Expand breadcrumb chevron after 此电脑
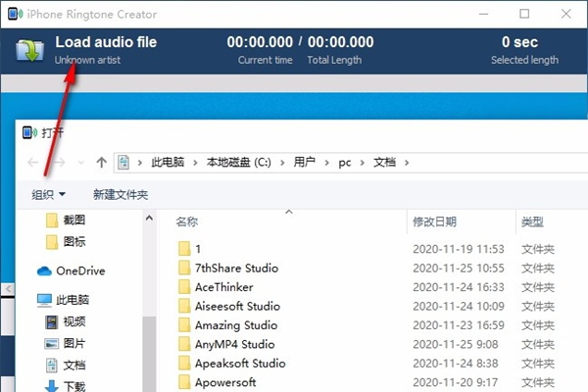 pos(195,163)
